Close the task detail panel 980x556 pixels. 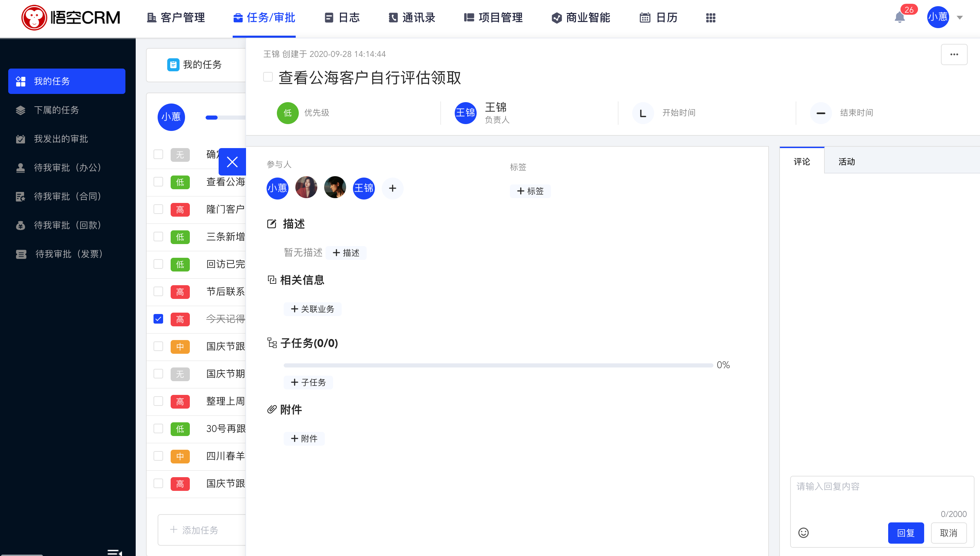(232, 161)
